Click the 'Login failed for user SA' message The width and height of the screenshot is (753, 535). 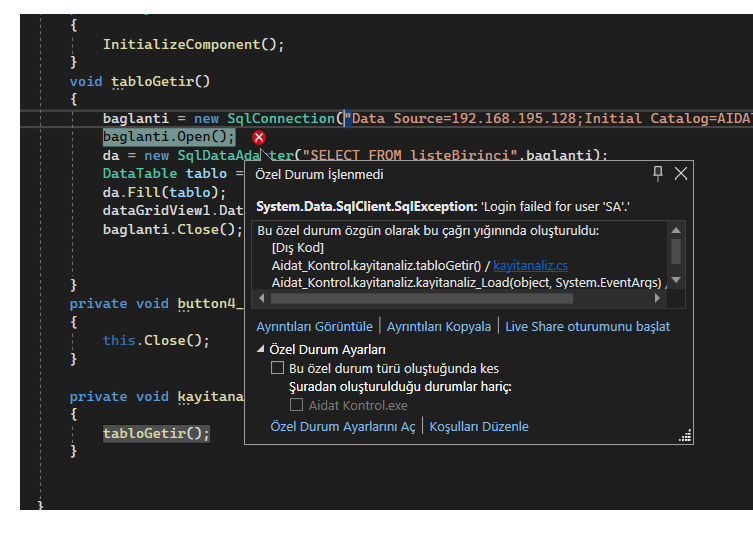556,207
